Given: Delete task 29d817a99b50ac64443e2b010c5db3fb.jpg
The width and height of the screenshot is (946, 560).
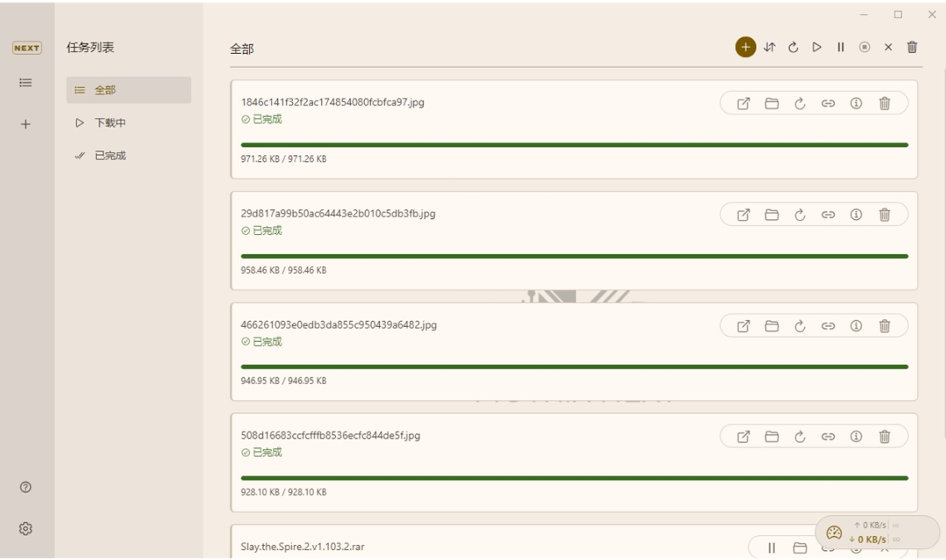Looking at the screenshot, I should [x=885, y=214].
